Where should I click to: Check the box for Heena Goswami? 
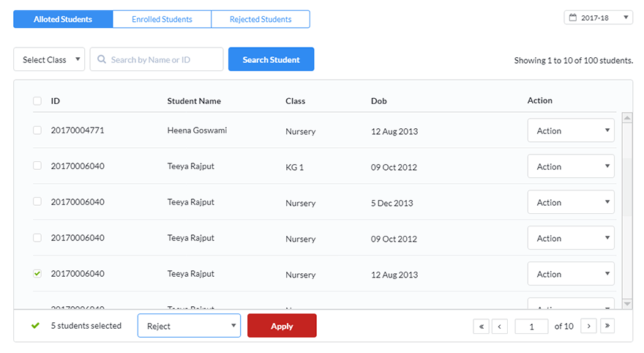click(37, 130)
